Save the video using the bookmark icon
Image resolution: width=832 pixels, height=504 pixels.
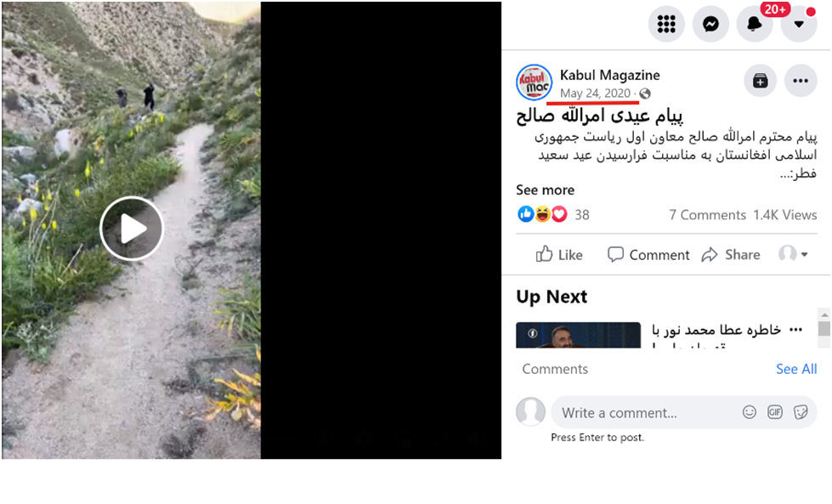pyautogui.click(x=761, y=81)
